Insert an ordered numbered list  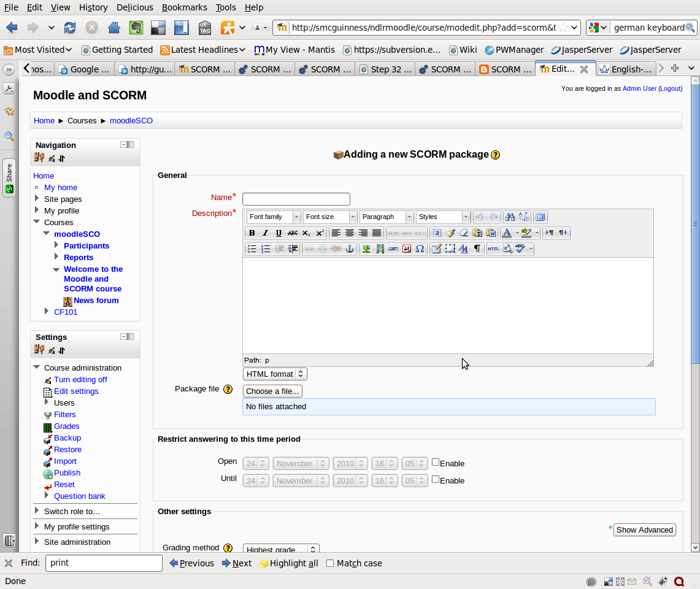pos(265,248)
